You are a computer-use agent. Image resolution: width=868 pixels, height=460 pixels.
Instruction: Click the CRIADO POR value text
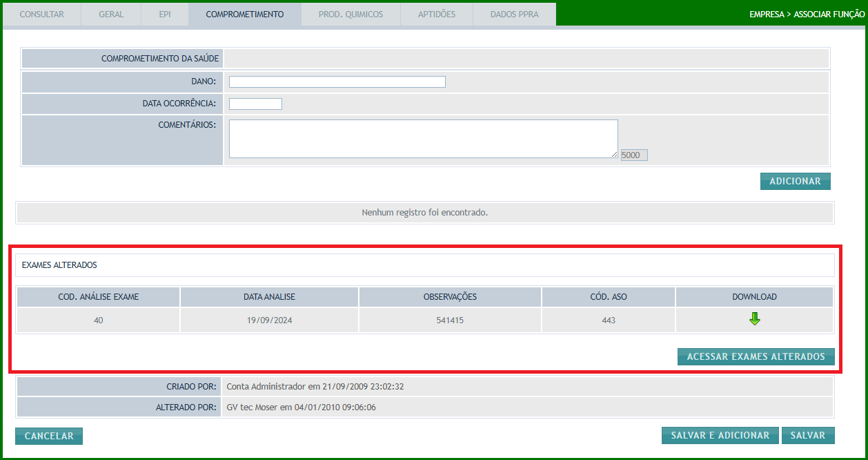[x=315, y=386]
